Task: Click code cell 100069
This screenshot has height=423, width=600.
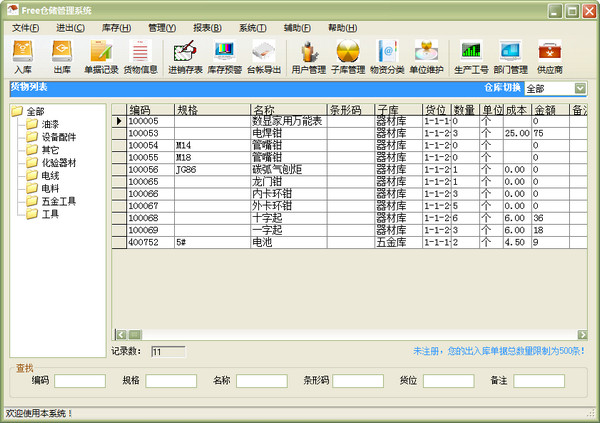Action: 150,230
